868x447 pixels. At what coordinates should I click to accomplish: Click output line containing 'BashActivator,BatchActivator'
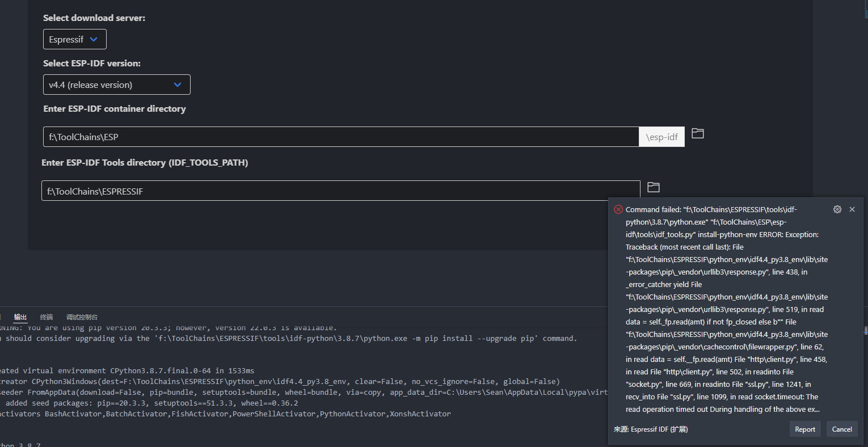coord(226,414)
